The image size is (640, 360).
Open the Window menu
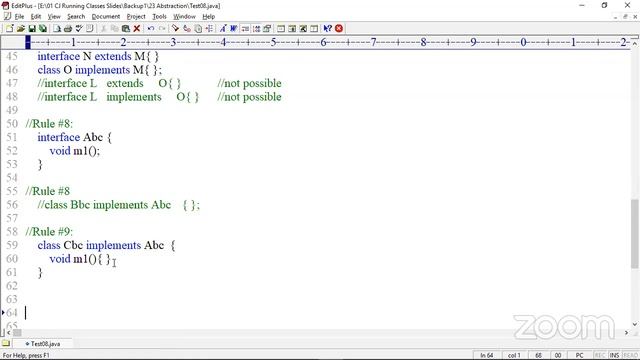click(x=184, y=16)
